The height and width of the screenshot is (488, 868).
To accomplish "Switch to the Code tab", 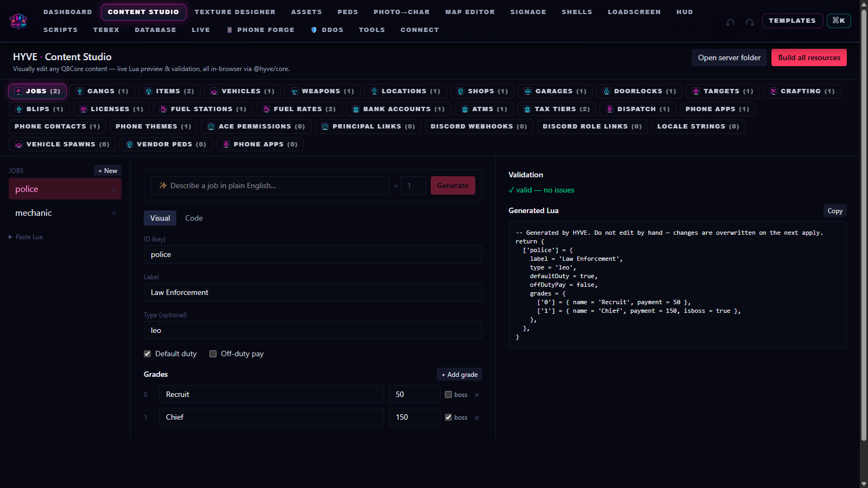I will pyautogui.click(x=194, y=218).
